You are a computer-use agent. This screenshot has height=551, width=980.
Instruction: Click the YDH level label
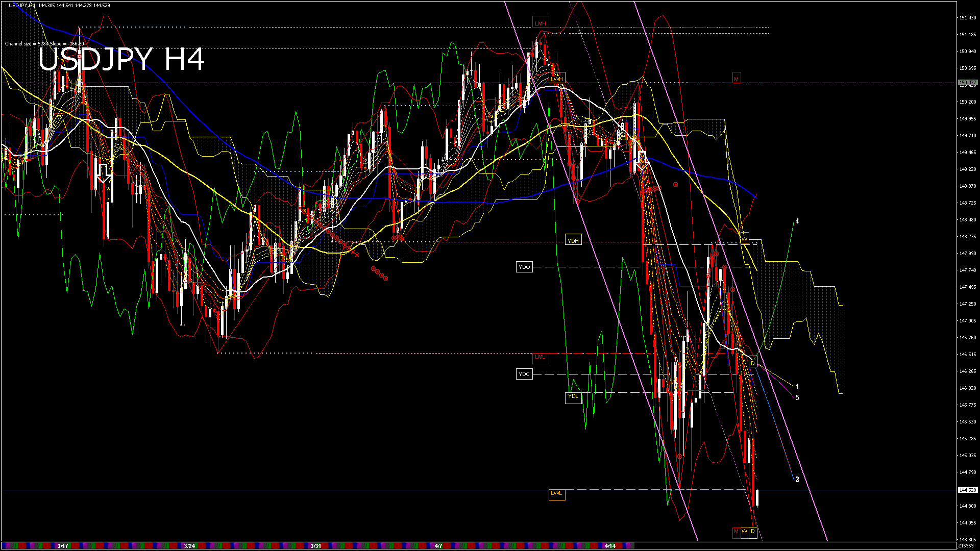573,240
